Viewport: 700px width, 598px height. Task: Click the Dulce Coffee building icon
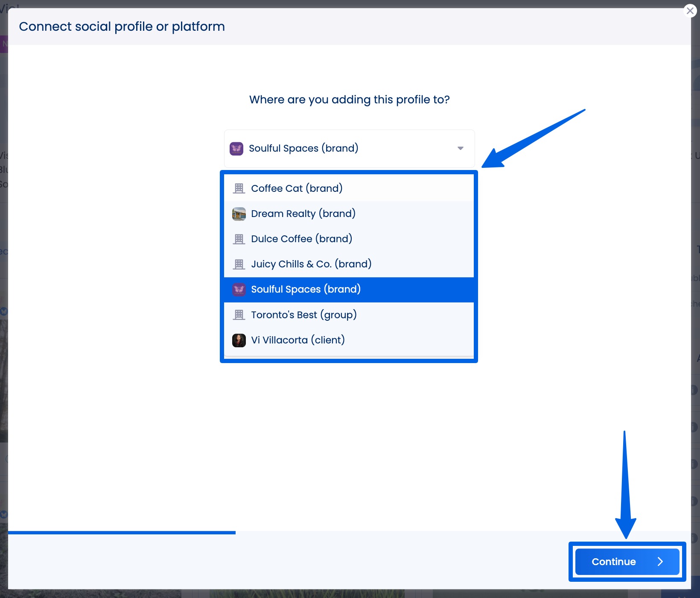239,239
